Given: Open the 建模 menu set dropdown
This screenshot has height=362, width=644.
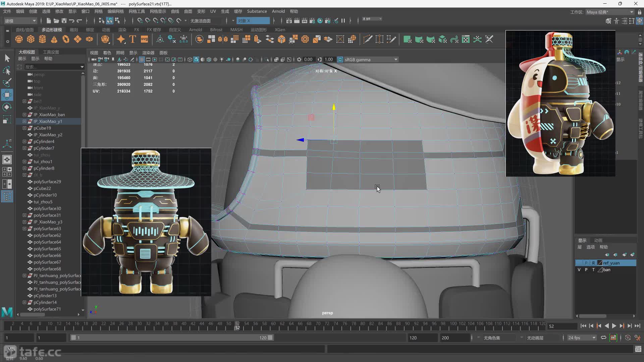Looking at the screenshot, I should 20,21.
